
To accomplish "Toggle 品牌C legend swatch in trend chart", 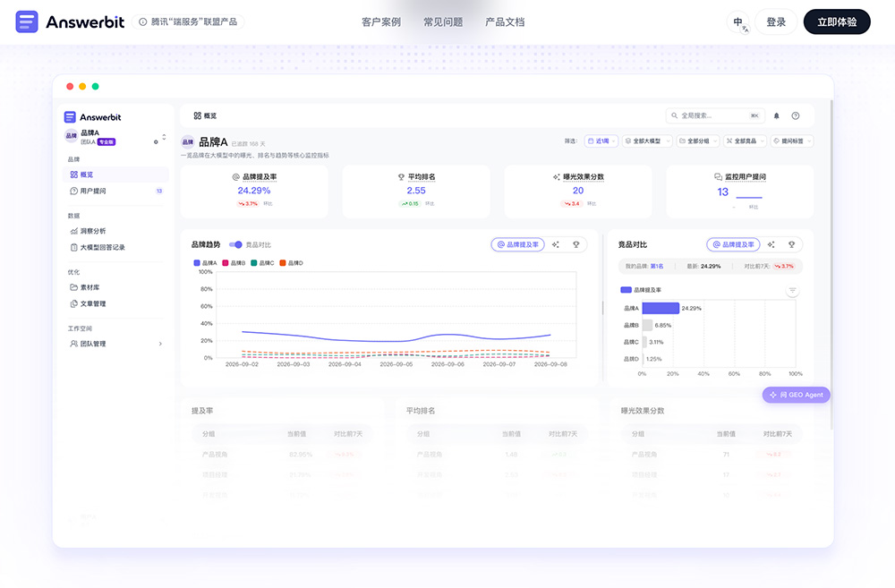I will point(254,263).
